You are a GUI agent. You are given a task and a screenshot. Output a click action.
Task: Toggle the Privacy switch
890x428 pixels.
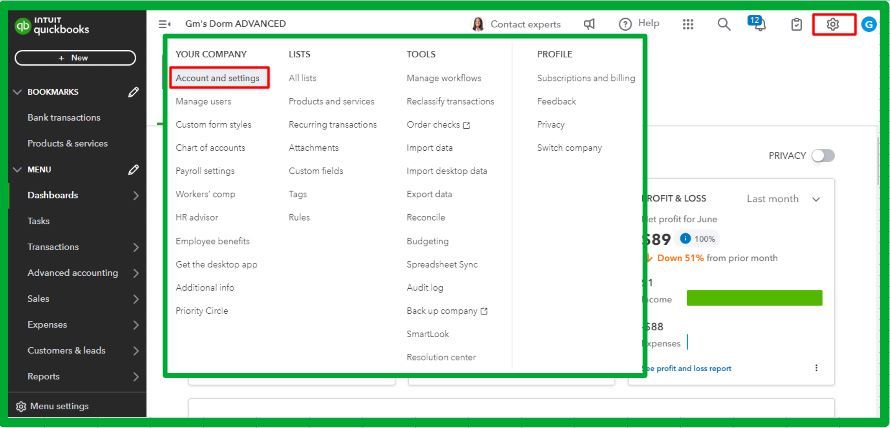(822, 156)
